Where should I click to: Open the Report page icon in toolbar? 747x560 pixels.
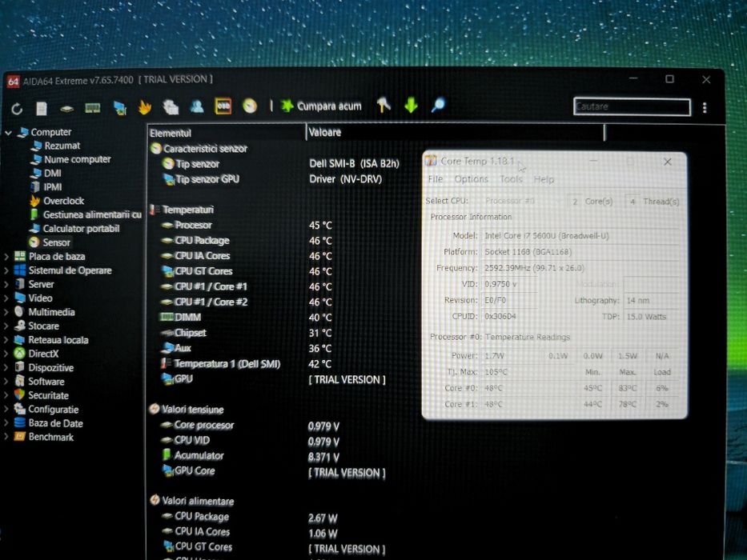42,109
